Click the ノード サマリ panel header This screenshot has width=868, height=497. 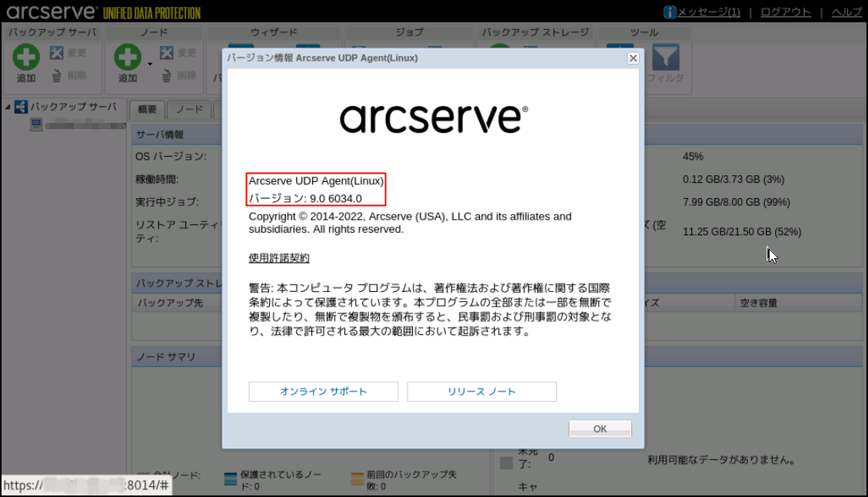tap(166, 357)
